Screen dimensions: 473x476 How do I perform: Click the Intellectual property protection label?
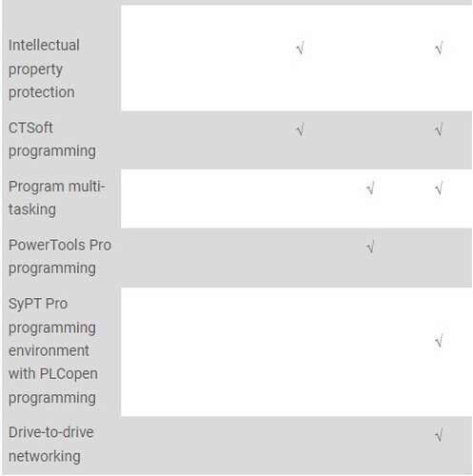coord(44,69)
